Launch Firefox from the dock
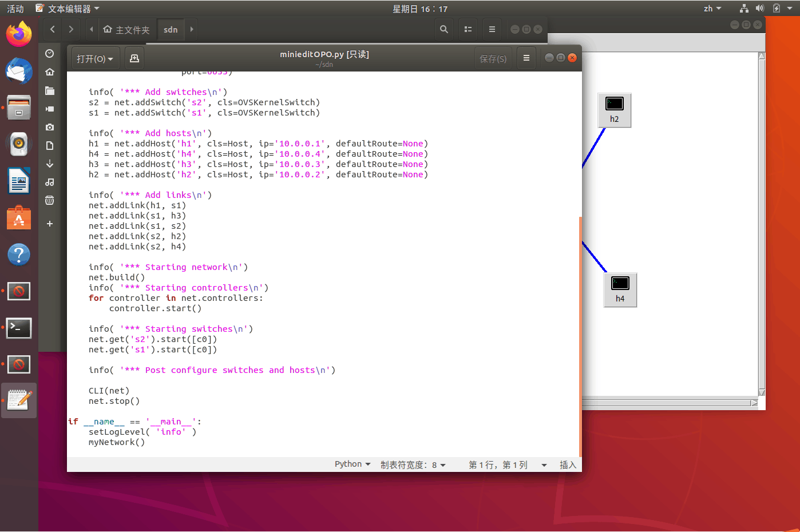 (19, 34)
